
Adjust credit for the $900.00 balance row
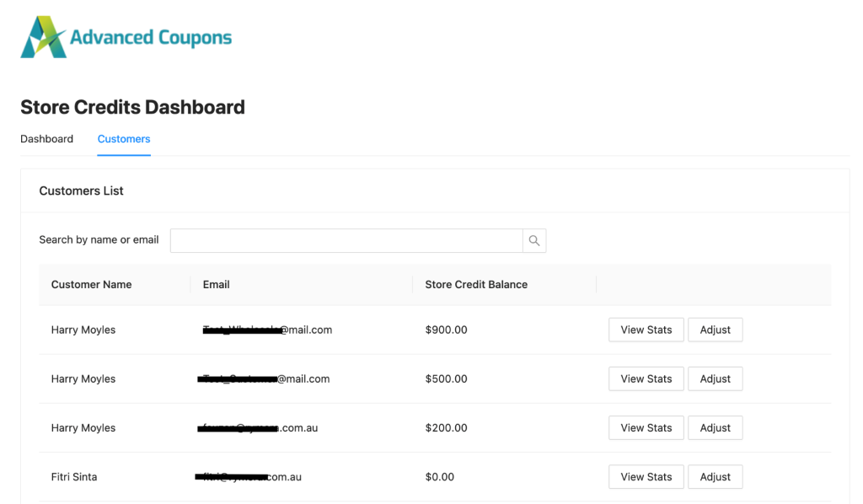coord(715,330)
